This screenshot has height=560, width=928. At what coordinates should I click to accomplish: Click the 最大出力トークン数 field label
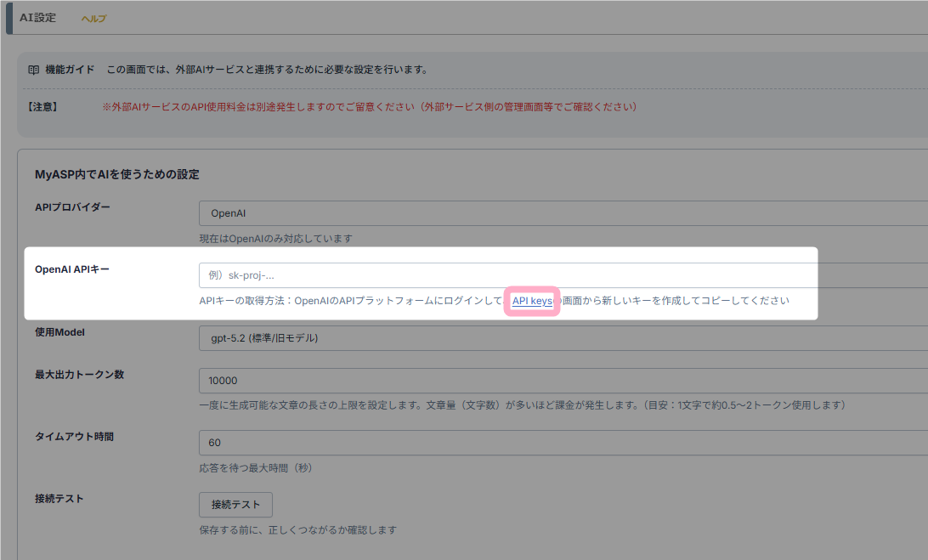[x=79, y=375]
